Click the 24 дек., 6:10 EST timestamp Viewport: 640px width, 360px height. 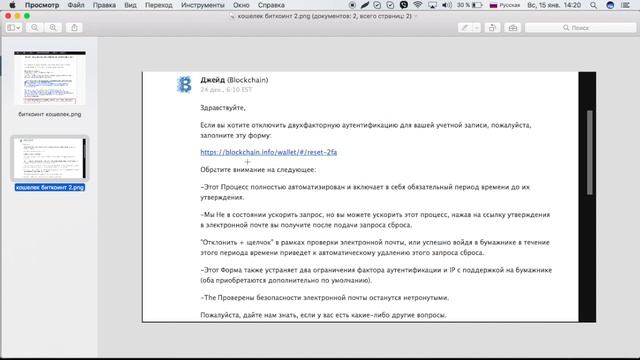[226, 90]
